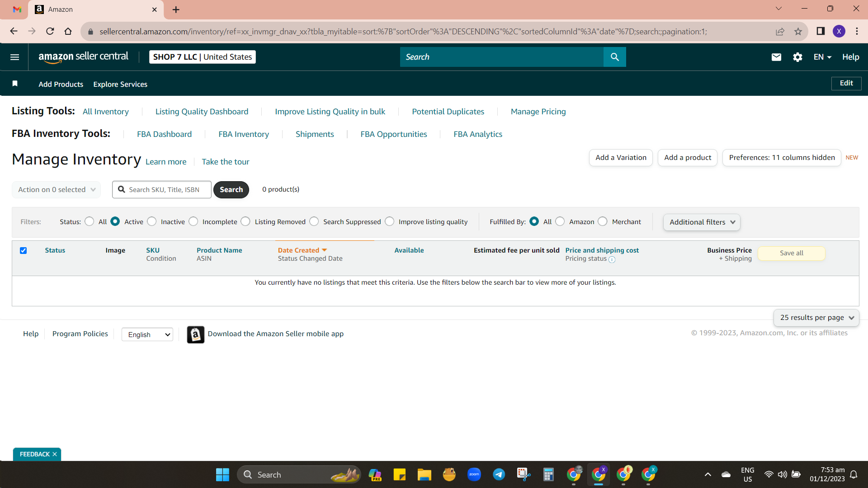Image resolution: width=868 pixels, height=488 pixels.
Task: Reload the current page
Action: (50, 31)
